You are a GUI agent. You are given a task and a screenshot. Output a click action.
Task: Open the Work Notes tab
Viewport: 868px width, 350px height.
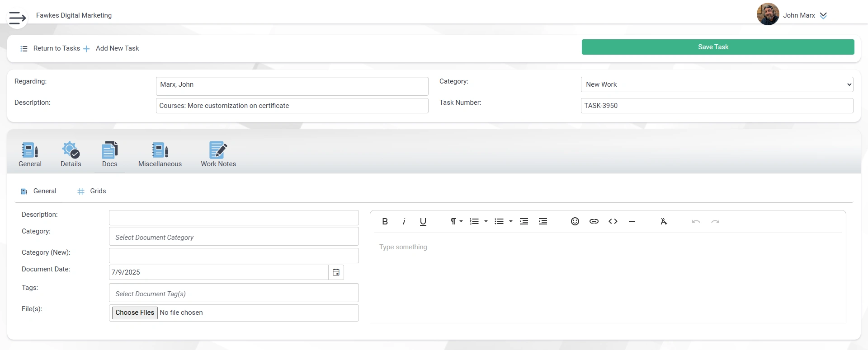218,154
